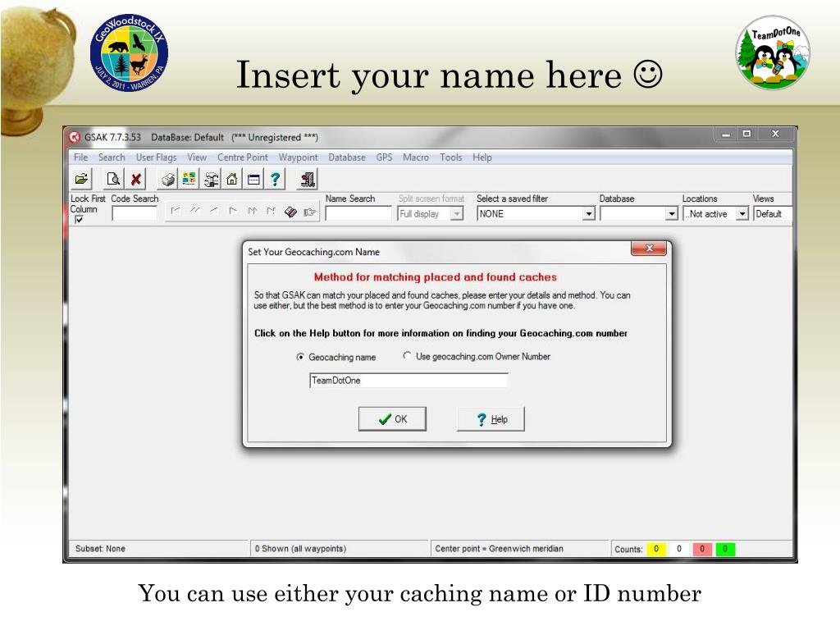Viewport: 840px width, 630px height.
Task: Click the Name Search input field
Action: (358, 214)
